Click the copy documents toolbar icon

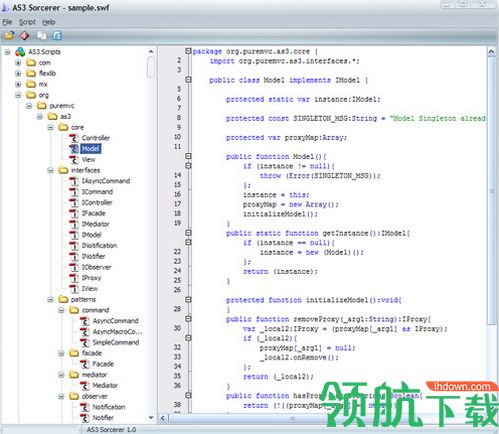42,35
